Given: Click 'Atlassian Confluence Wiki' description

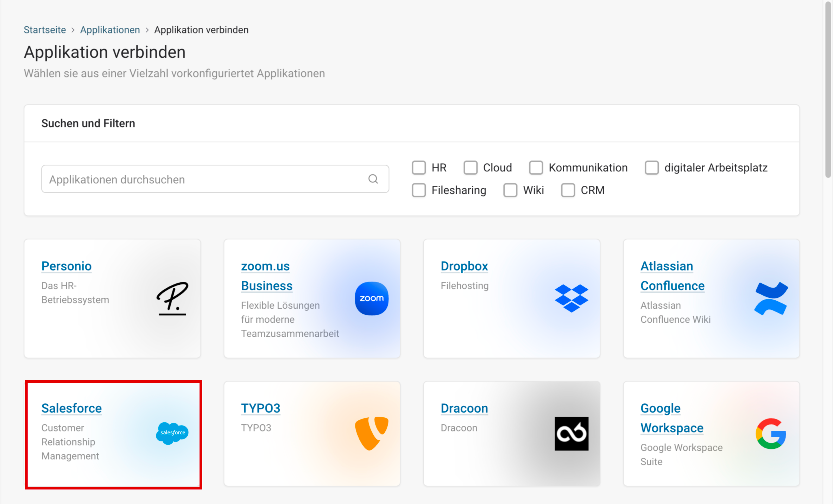Looking at the screenshot, I should point(675,312).
